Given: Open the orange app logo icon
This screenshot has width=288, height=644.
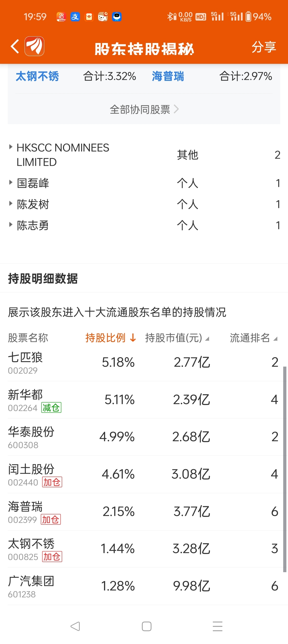Looking at the screenshot, I should tap(34, 46).
